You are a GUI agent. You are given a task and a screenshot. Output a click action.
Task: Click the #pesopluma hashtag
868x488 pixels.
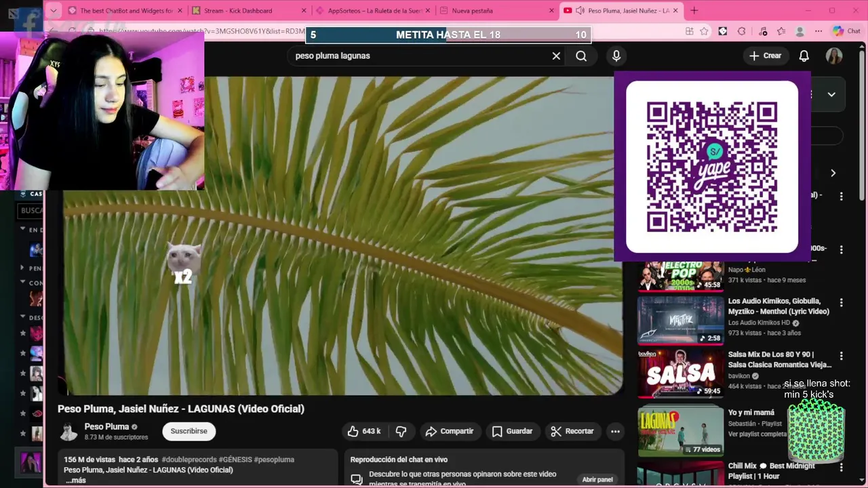pos(274,460)
